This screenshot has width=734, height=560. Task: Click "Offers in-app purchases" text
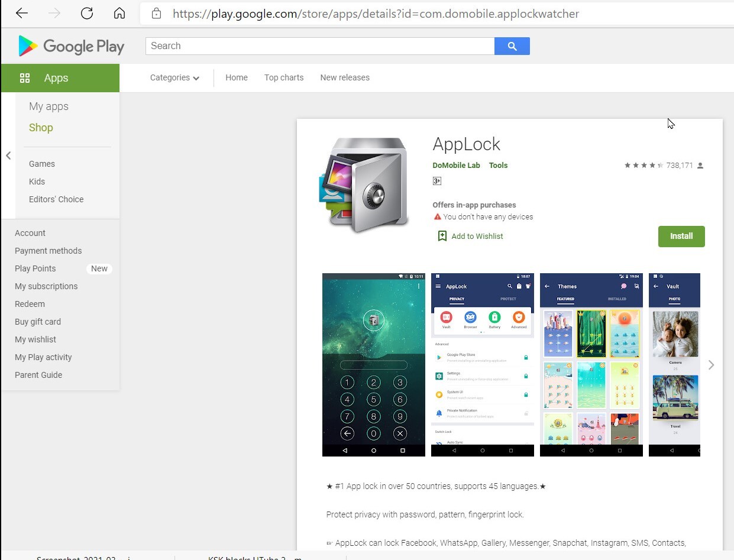[474, 205]
